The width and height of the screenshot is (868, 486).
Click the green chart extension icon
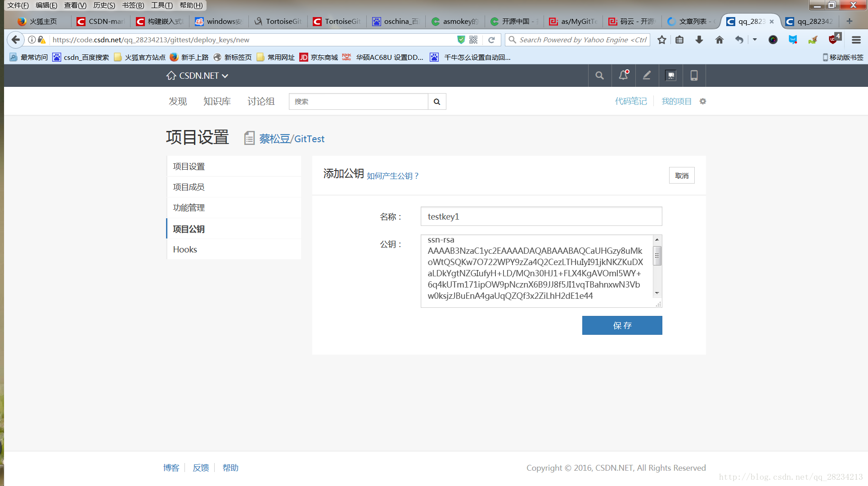tap(813, 40)
